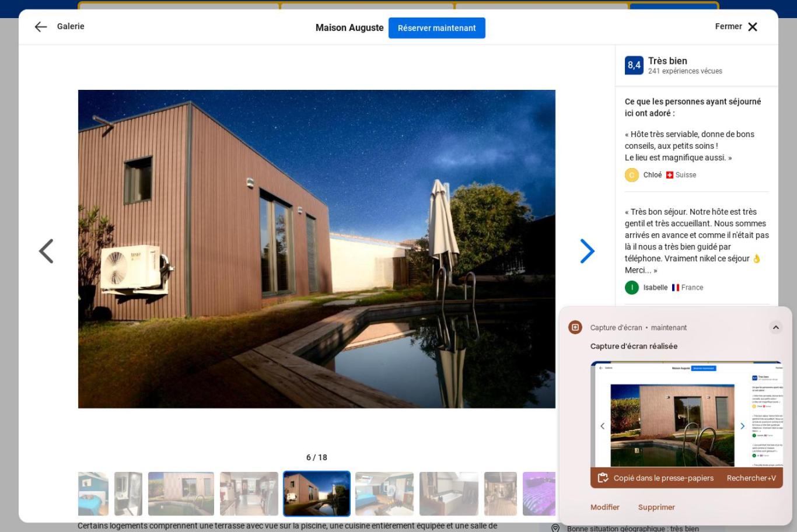Click the clipboard icon in screenshot notification
The image size is (797, 532).
[603, 478]
